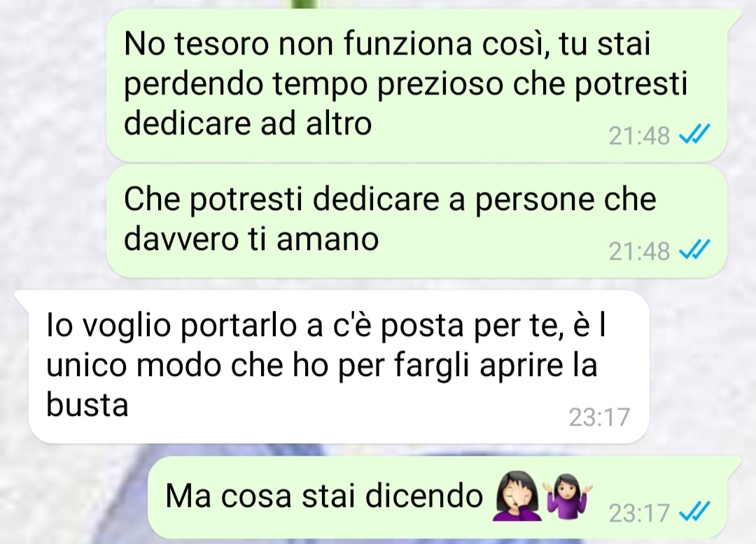Tap the 23:17 timestamp on last sent message

(x=639, y=512)
